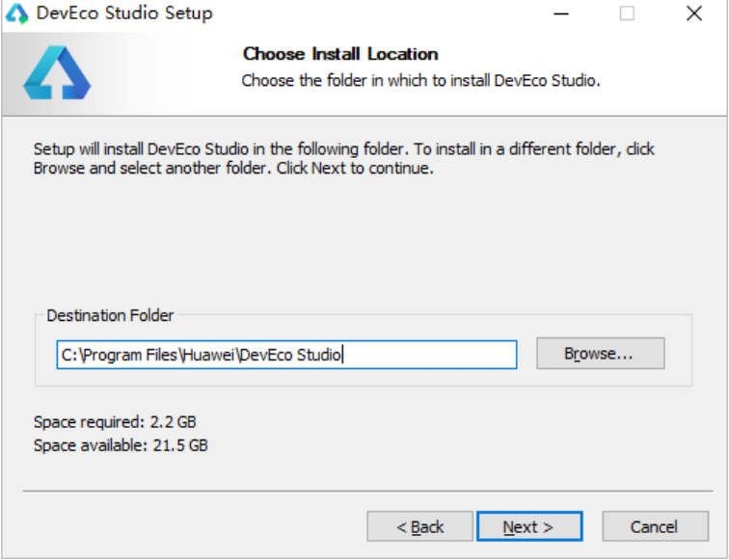Click the greyed-out maximize window button
This screenshot has height=560, width=729.
tap(627, 13)
